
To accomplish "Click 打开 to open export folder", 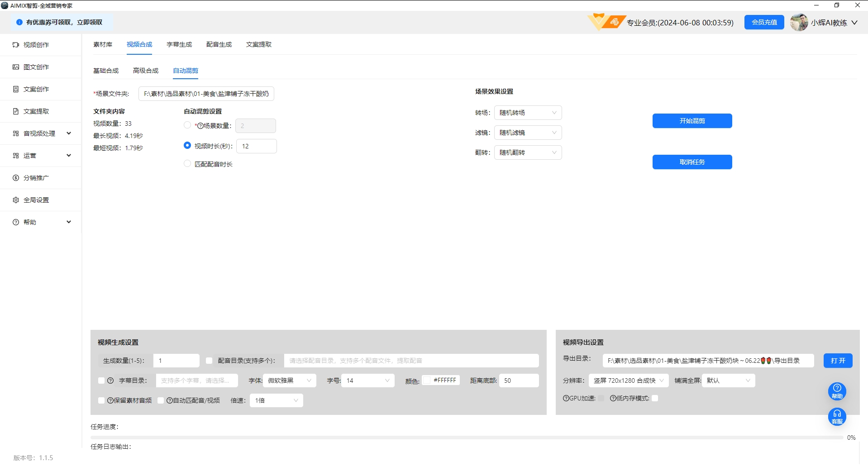I will (838, 361).
